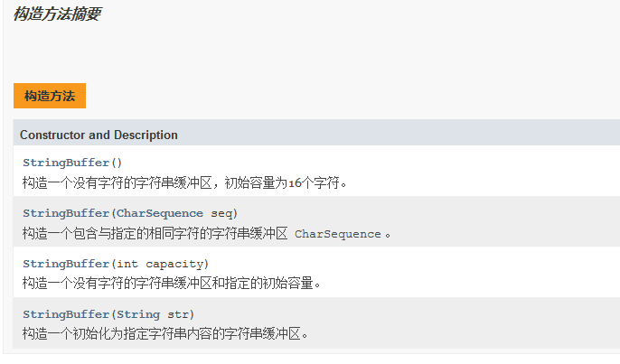The image size is (620, 364).
Task: Open the CharSequence parameter type link in signature
Action: [x=160, y=213]
